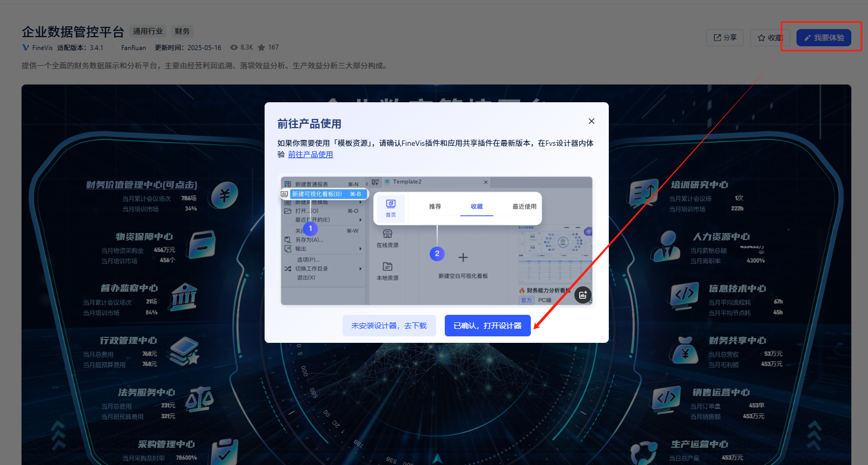Click the 财务共享中心 heading

click(737, 341)
